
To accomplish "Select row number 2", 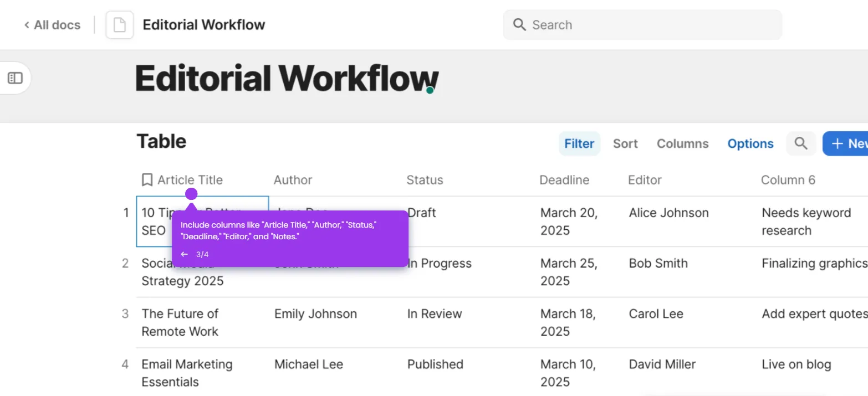I will point(125,263).
